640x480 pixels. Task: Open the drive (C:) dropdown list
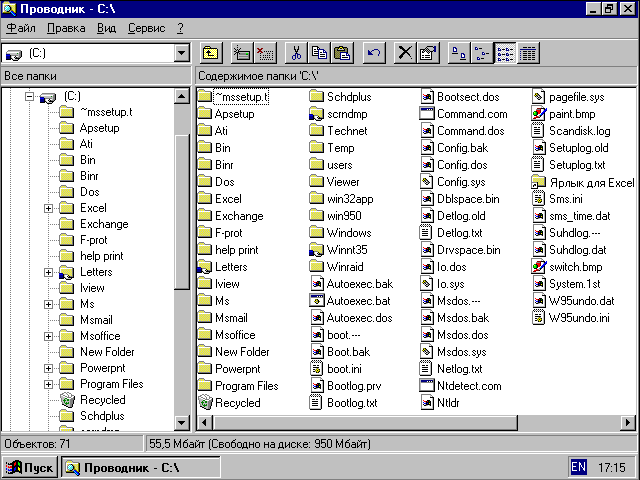[x=181, y=53]
